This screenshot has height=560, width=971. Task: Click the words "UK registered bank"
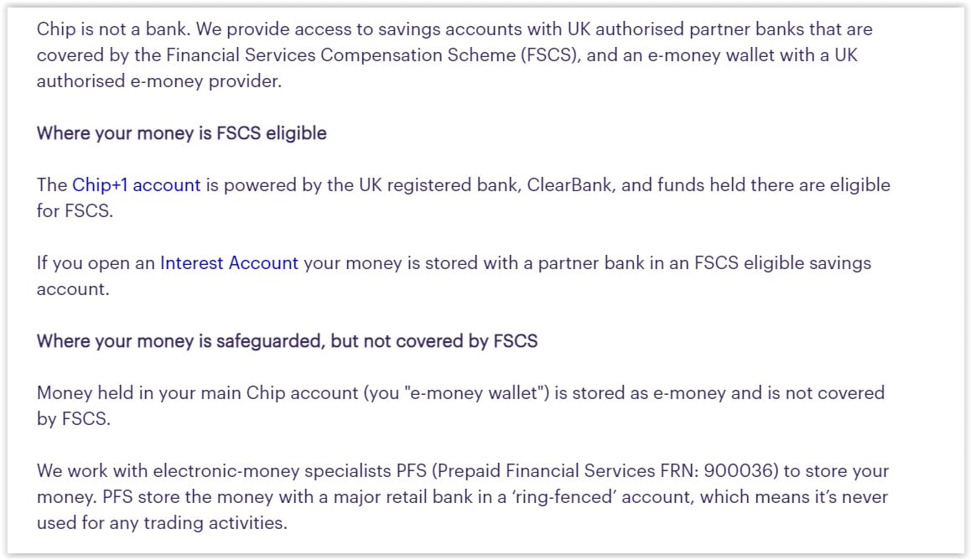coord(443,185)
